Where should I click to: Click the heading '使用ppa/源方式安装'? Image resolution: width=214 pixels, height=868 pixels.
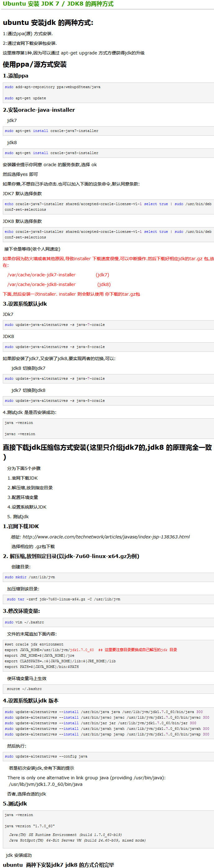[35, 64]
